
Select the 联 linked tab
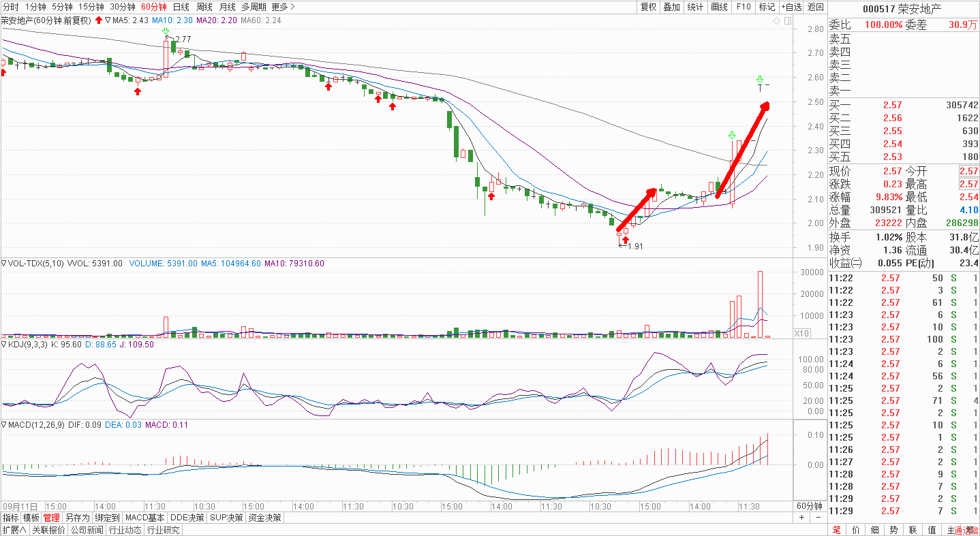click(x=913, y=530)
